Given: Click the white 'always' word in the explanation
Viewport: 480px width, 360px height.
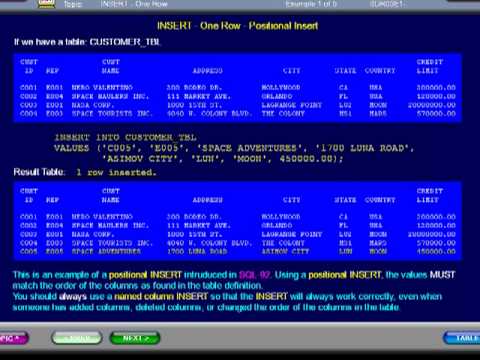Looking at the screenshot, I should pos(72,297).
